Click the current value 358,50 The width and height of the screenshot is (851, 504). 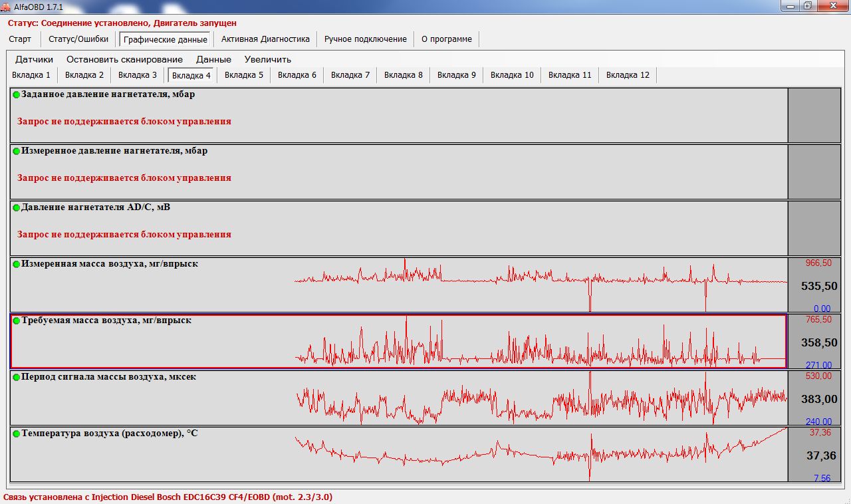pyautogui.click(x=819, y=342)
